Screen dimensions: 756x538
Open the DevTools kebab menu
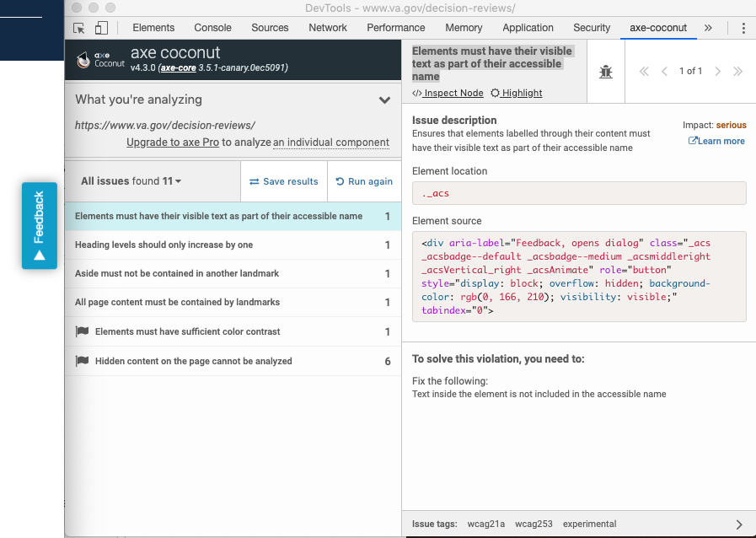(x=743, y=28)
